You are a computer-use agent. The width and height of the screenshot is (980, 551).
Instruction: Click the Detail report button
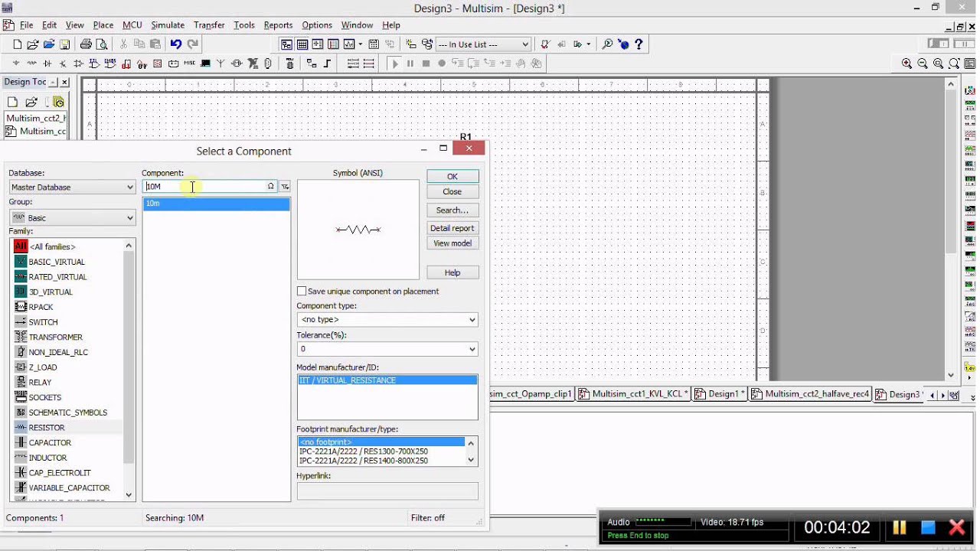coord(452,228)
